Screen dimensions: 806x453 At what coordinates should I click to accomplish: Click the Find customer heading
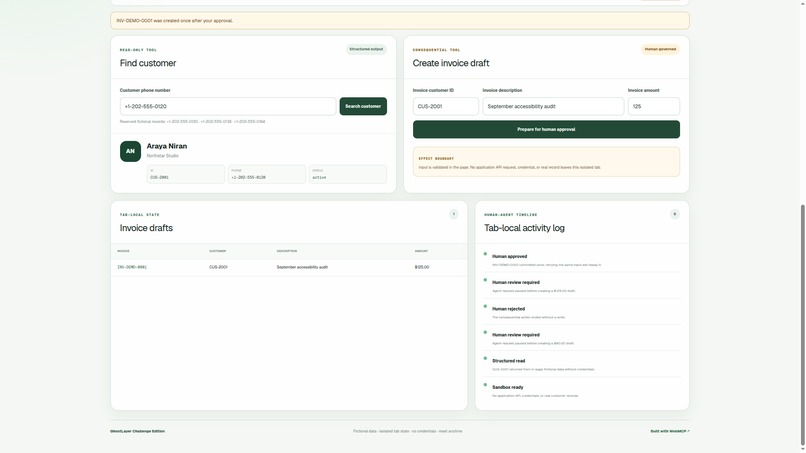pyautogui.click(x=148, y=63)
